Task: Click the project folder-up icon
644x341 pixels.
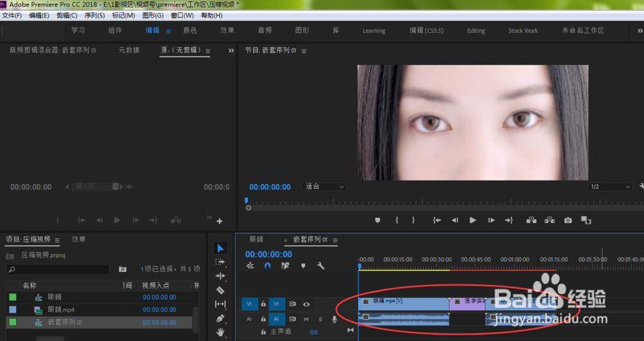Action: pyautogui.click(x=10, y=256)
